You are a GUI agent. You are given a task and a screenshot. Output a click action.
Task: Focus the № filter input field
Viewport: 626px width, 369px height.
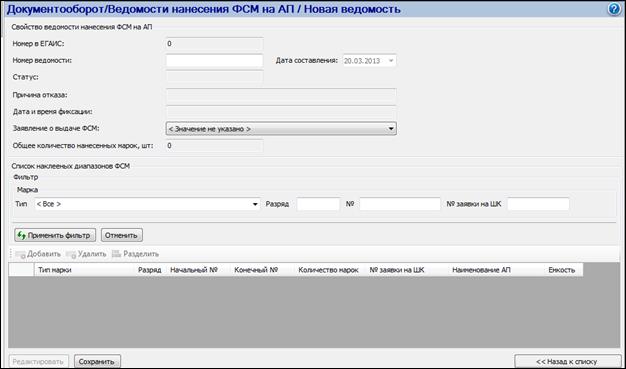tap(400, 204)
